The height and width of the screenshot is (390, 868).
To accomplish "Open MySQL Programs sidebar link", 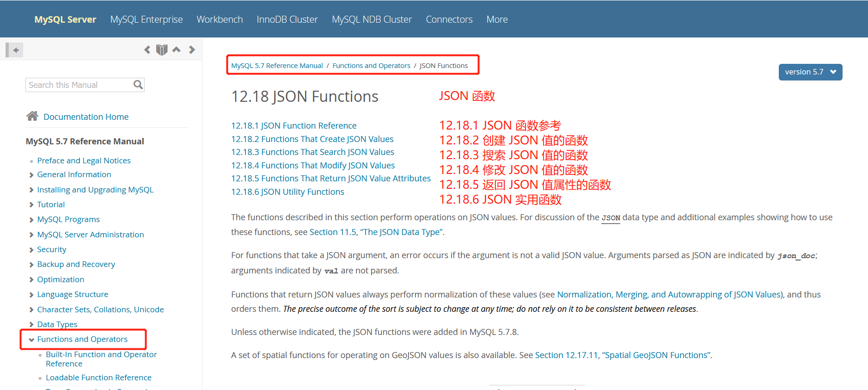I will pos(68,219).
